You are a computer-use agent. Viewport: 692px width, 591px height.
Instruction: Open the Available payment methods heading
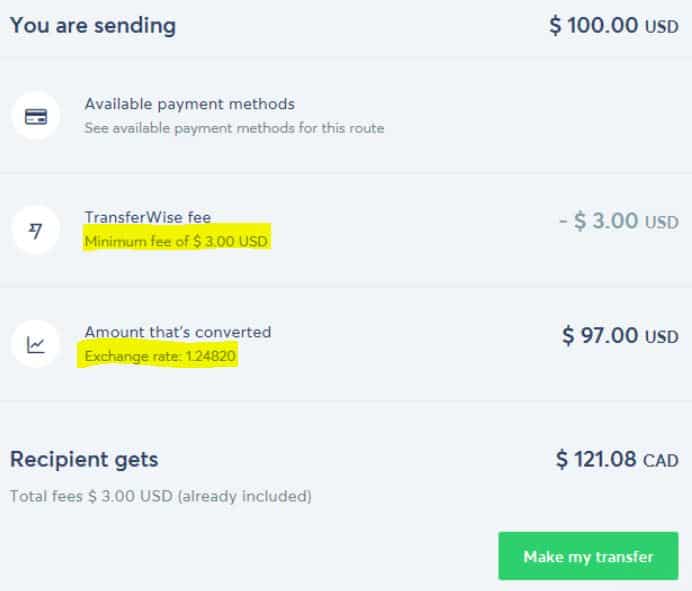pos(189,104)
